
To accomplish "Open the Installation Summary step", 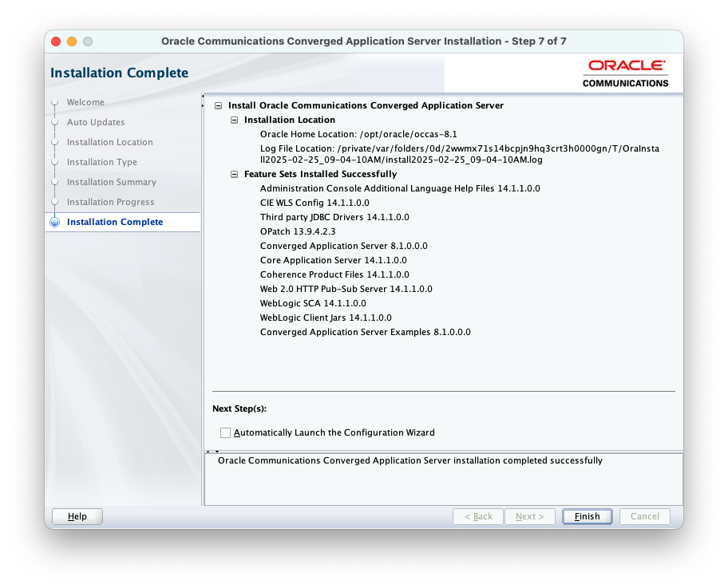I will point(112,182).
